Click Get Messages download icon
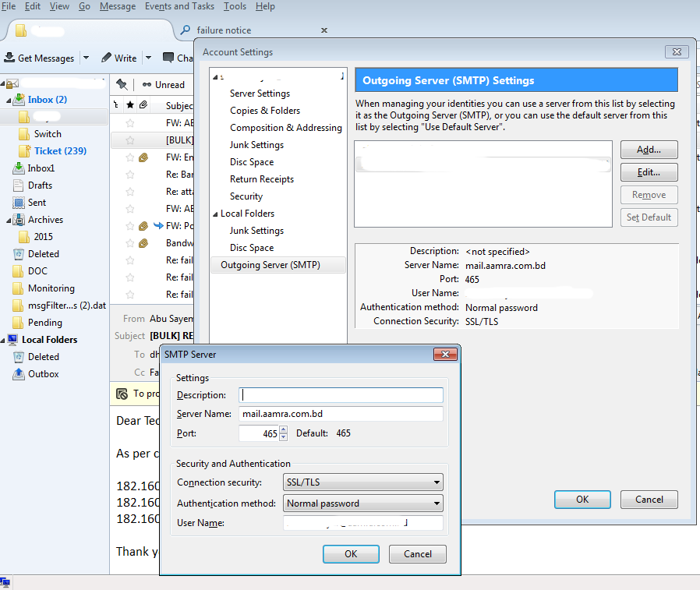700x590 pixels. point(9,58)
